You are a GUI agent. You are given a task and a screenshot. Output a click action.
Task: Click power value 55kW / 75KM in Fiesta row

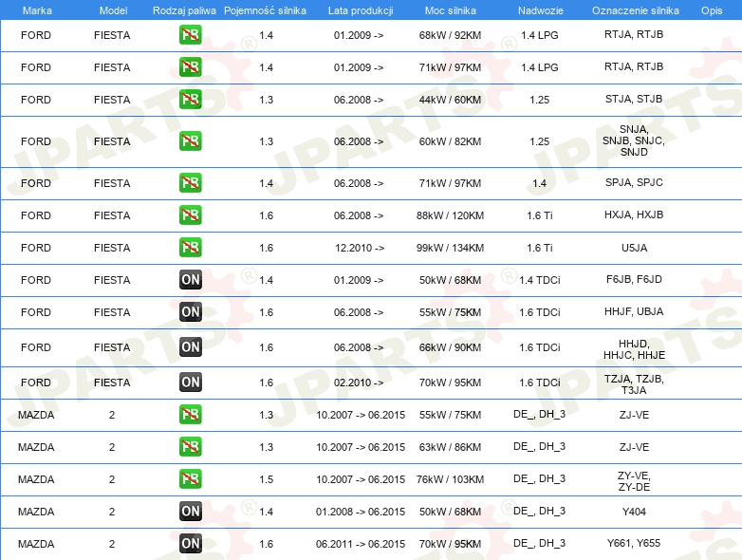(x=450, y=312)
